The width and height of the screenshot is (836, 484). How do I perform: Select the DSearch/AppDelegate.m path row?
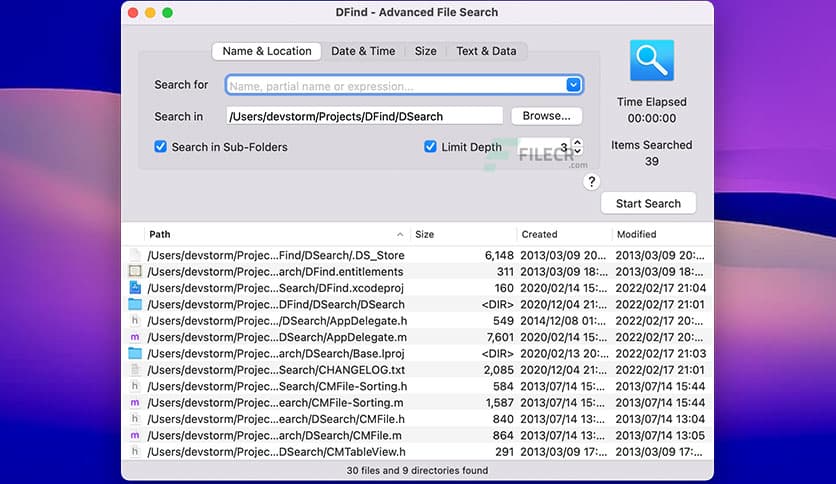coord(277,337)
